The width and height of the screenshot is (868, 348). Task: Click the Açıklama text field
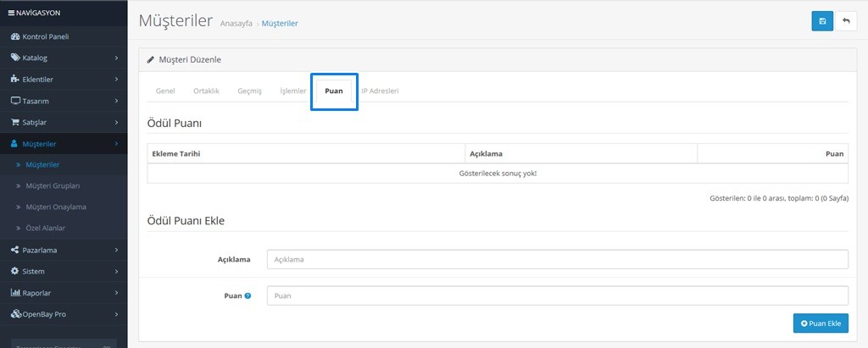pos(557,259)
